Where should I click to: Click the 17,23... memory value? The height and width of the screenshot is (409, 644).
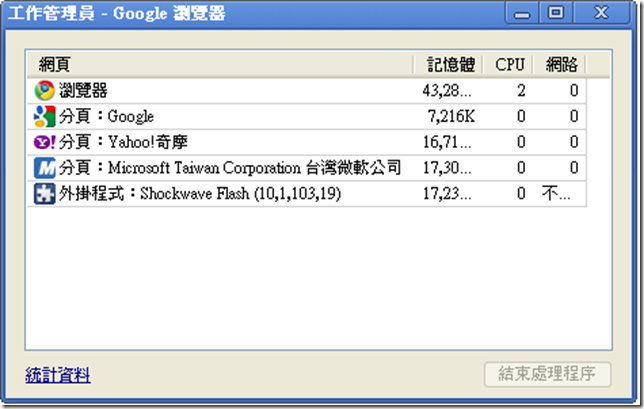tap(447, 193)
